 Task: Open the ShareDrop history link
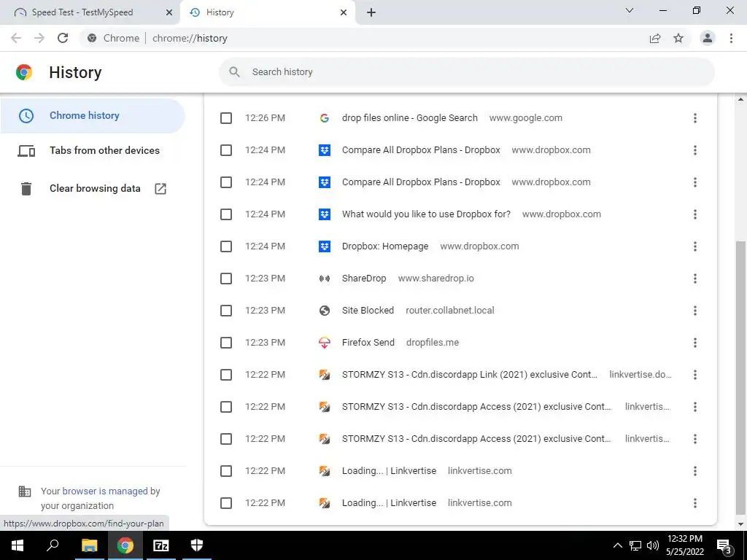click(x=364, y=279)
